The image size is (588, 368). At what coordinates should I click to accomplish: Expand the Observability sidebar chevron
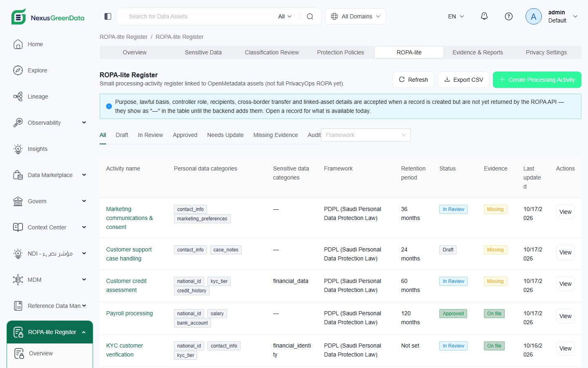(84, 123)
